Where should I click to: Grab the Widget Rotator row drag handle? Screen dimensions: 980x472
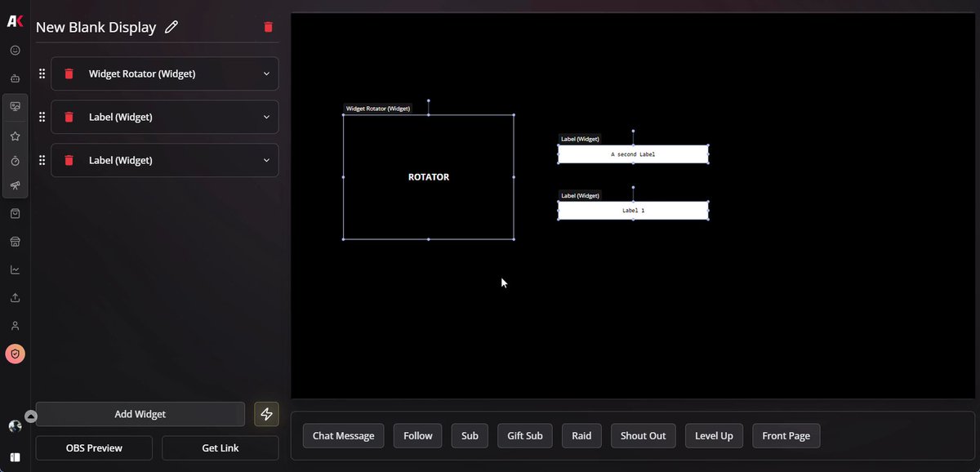click(x=42, y=73)
